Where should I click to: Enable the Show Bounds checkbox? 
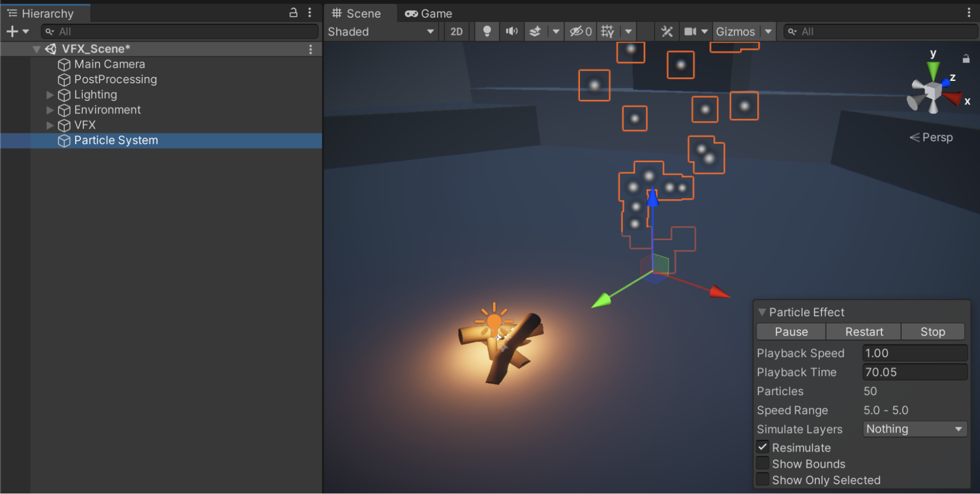click(762, 464)
